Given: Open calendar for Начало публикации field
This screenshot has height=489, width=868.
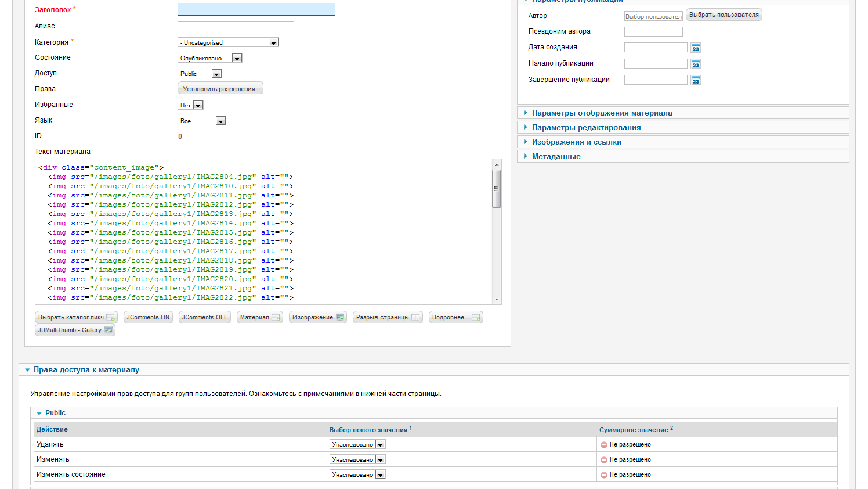Looking at the screenshot, I should click(x=696, y=64).
